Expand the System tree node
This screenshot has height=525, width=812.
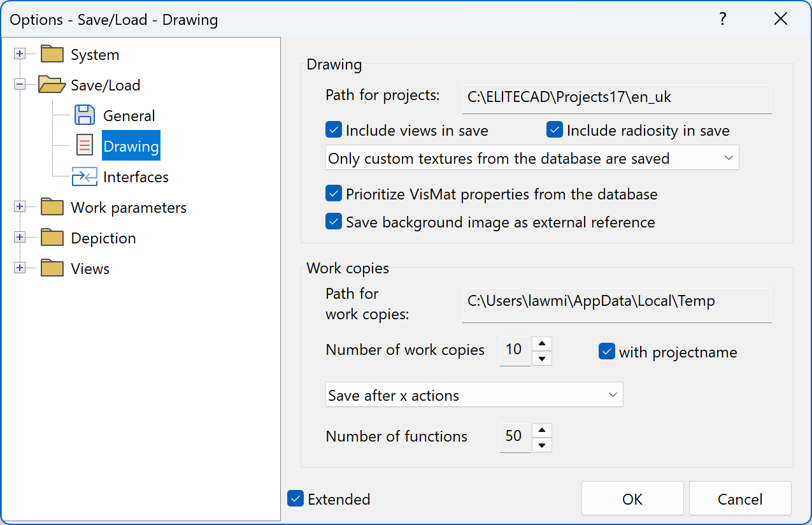tap(20, 54)
